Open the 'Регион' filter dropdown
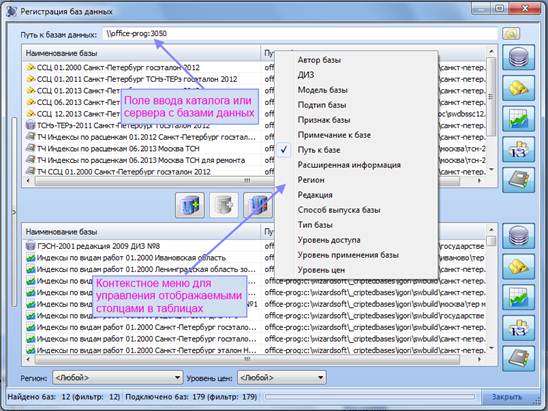This screenshot has width=548, height=411. coord(118,377)
